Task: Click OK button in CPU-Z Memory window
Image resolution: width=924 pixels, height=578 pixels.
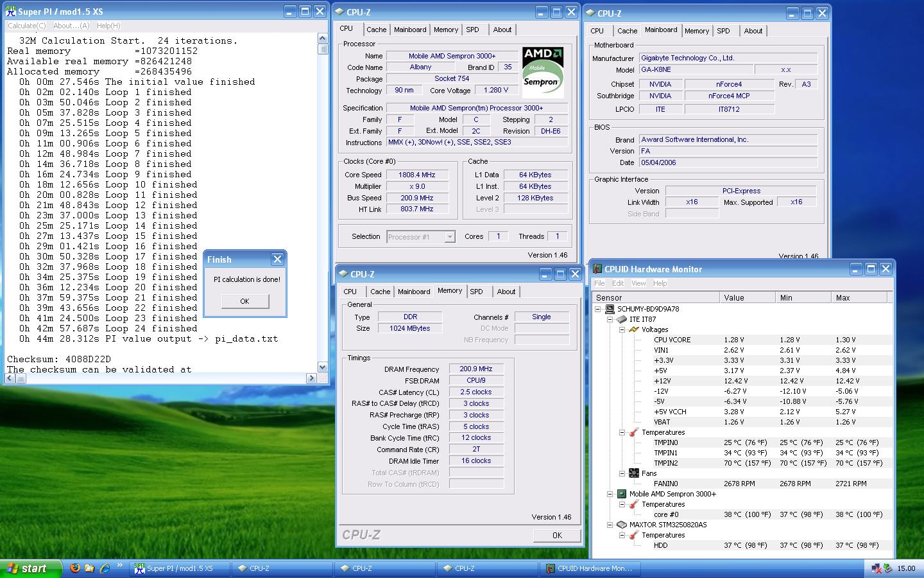Action: (x=557, y=535)
